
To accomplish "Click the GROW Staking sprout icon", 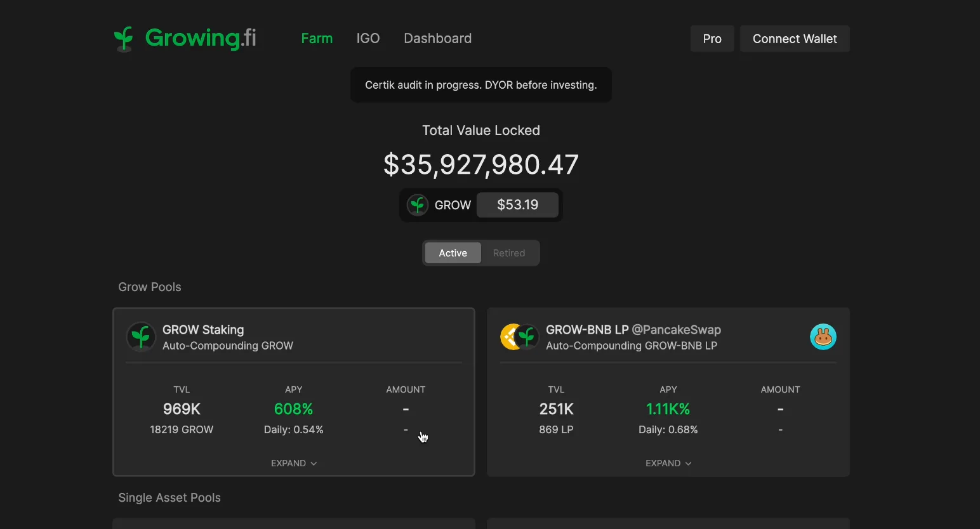I will [141, 337].
